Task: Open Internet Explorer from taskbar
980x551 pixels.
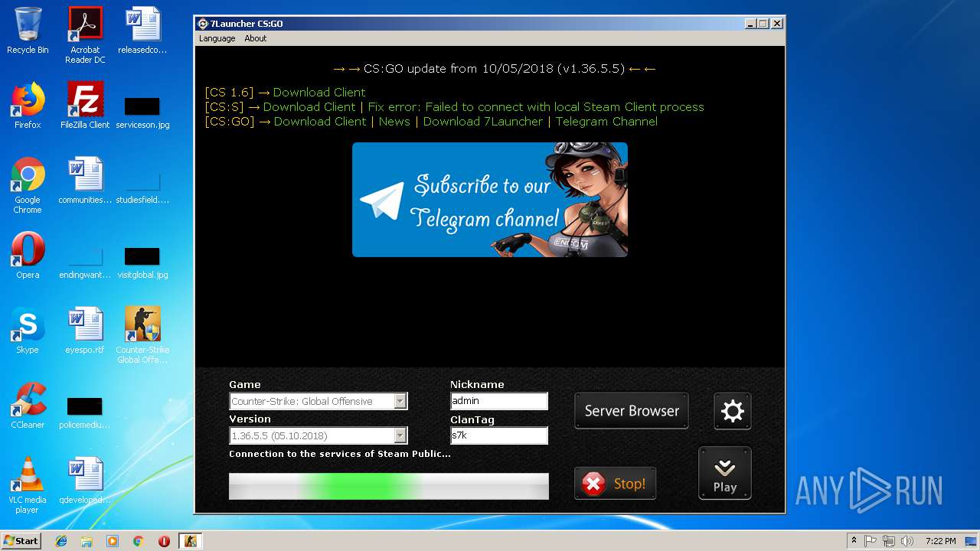Action: coord(61,541)
